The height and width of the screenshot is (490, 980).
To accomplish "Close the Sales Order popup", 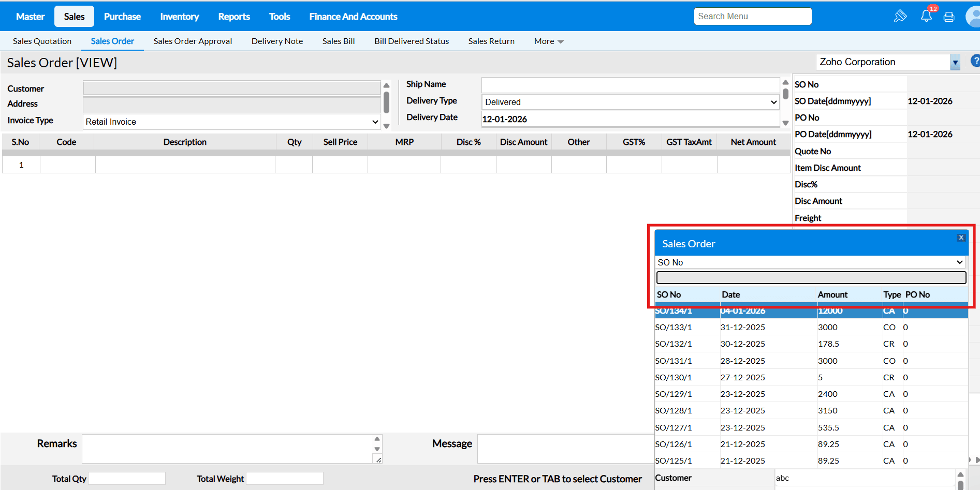I will point(961,237).
